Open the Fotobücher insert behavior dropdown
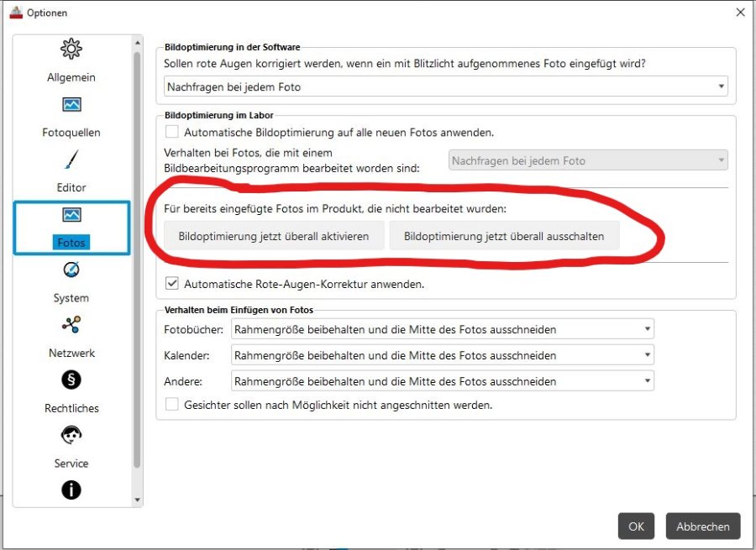Screen dimensions: 756x550 tap(443, 329)
